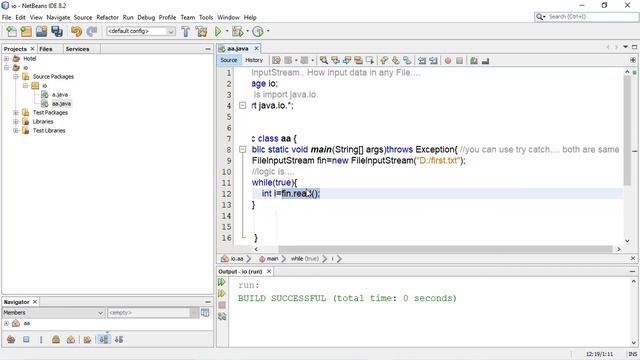Image resolution: width=640 pixels, height=360 pixels.
Task: Click the Find Selection magnifier icon
Action: [x=324, y=60]
